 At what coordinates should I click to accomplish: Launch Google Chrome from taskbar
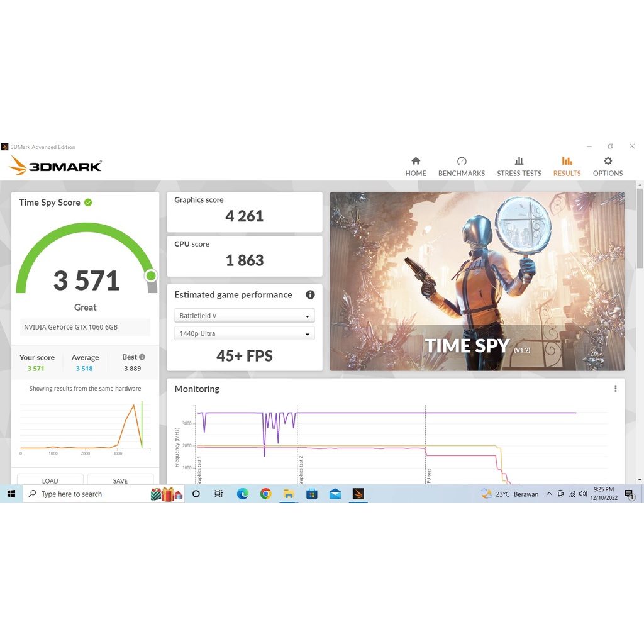coord(266,494)
